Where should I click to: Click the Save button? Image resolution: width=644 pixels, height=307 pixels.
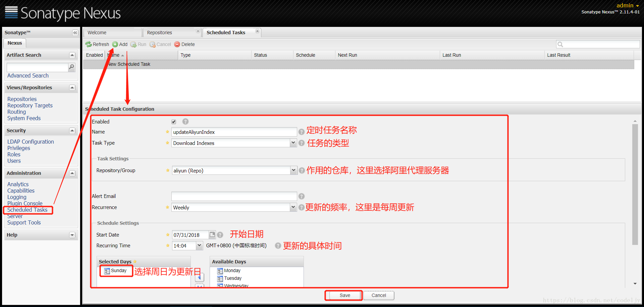(x=345, y=295)
